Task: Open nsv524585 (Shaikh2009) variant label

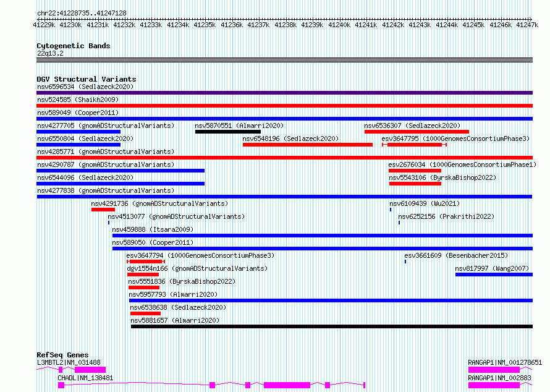Action: [78, 100]
